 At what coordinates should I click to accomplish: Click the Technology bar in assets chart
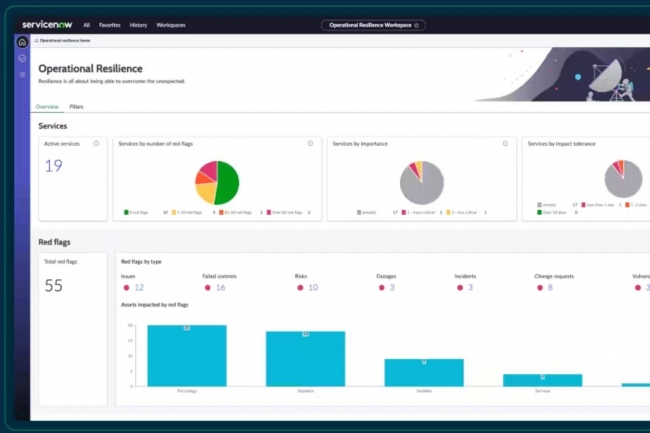click(x=187, y=356)
